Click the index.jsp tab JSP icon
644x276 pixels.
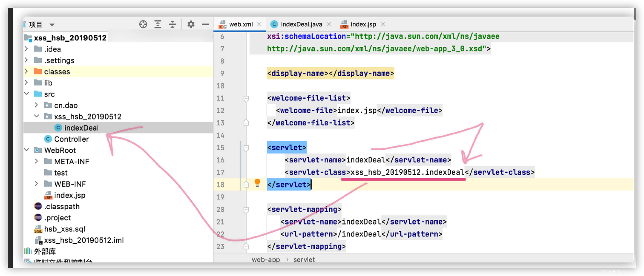pyautogui.click(x=344, y=24)
